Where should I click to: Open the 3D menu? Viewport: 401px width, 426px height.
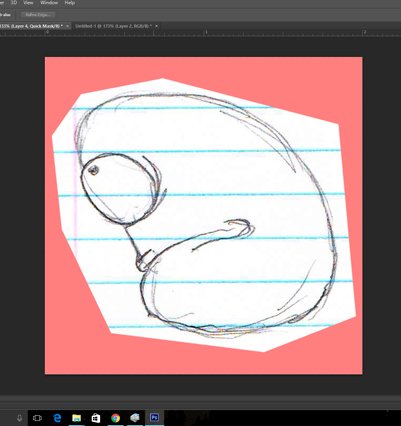click(14, 2)
